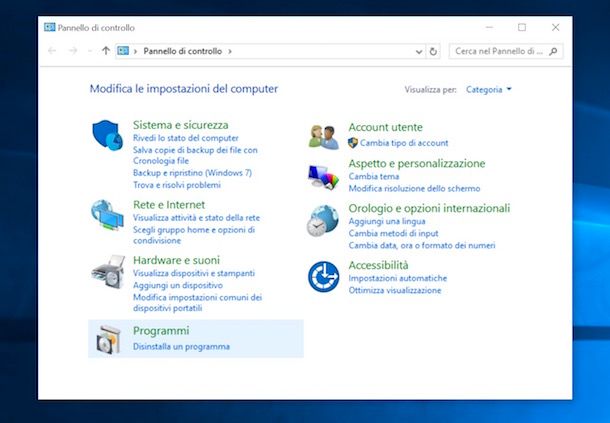610x423 pixels.
Task: Refresh the Control Panel view
Action: tap(433, 51)
